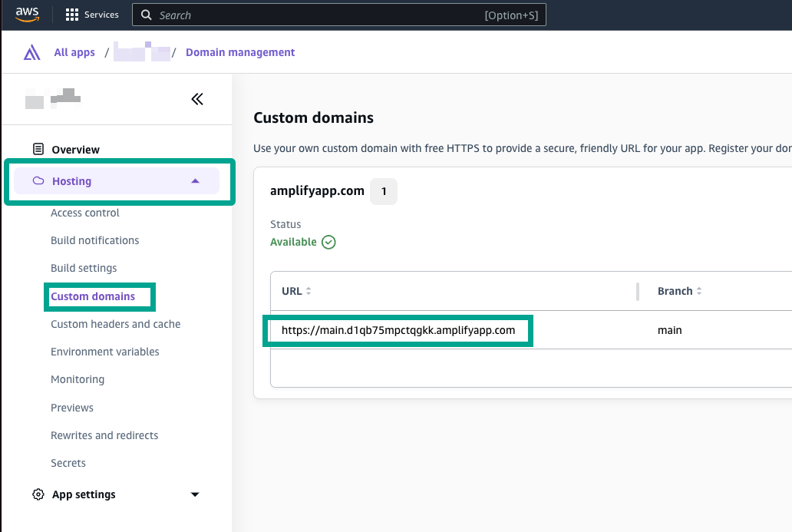792x532 pixels.
Task: Click the Overview document icon
Action: [x=38, y=150]
